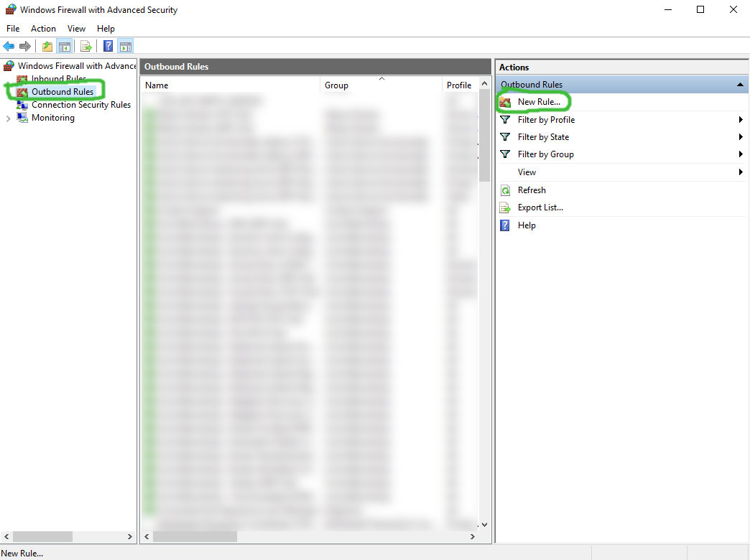Click the Connection Security Rules tree icon

point(22,105)
